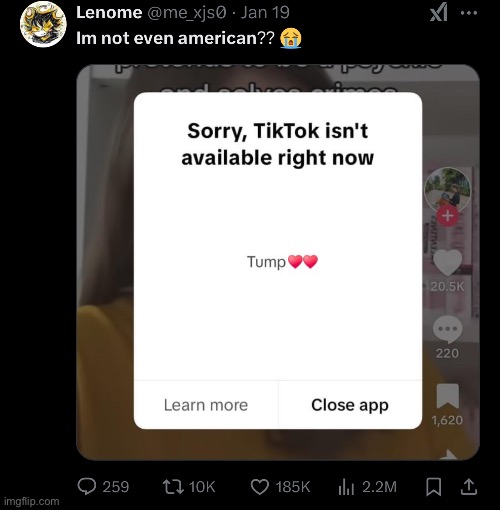This screenshot has width=500, height=510.
Task: Click the Learn more button
Action: click(206, 405)
